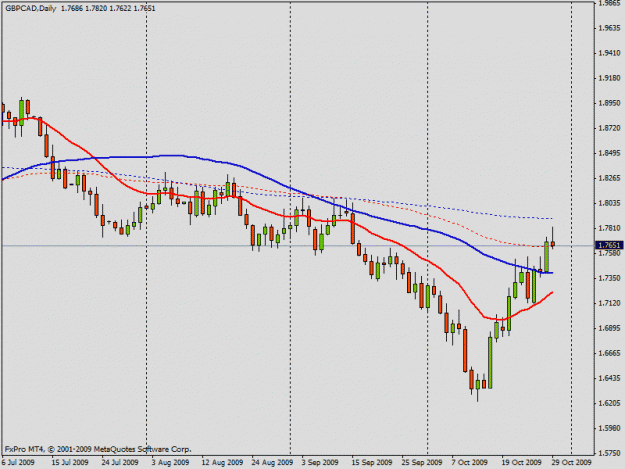The width and height of the screenshot is (625, 469).
Task: Click the 1.9410 price scale label
Action: (609, 53)
